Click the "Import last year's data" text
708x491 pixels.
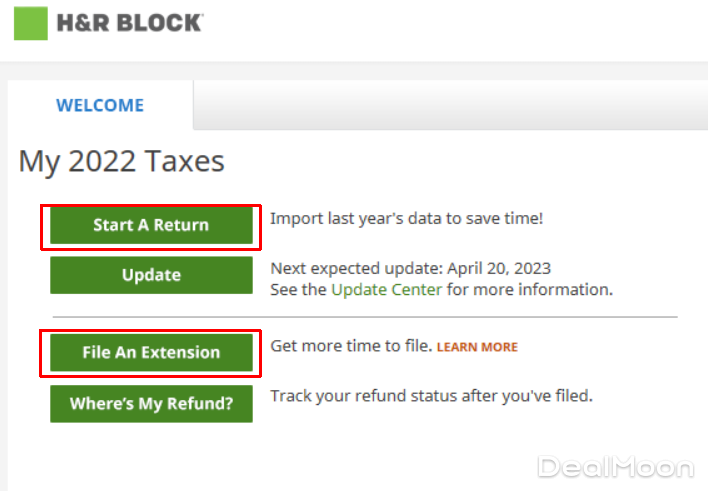point(407,217)
